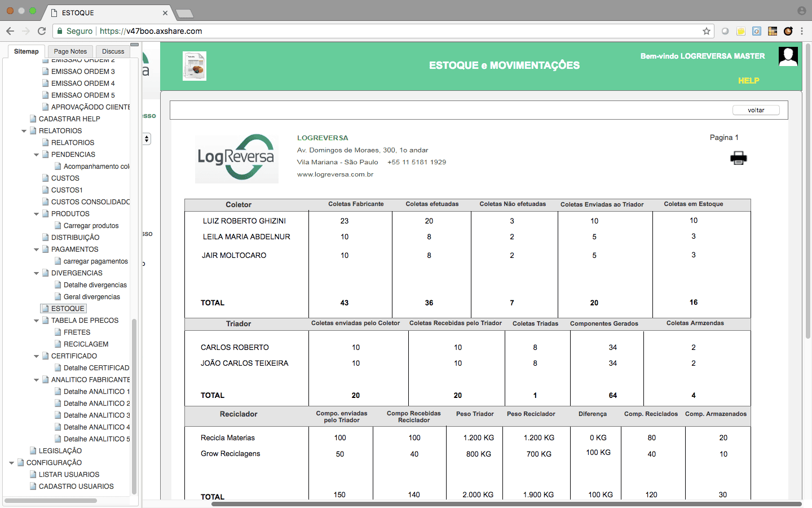Click the page icon next to LEGISLAÇÃO
This screenshot has width=812, height=508.
click(x=33, y=451)
